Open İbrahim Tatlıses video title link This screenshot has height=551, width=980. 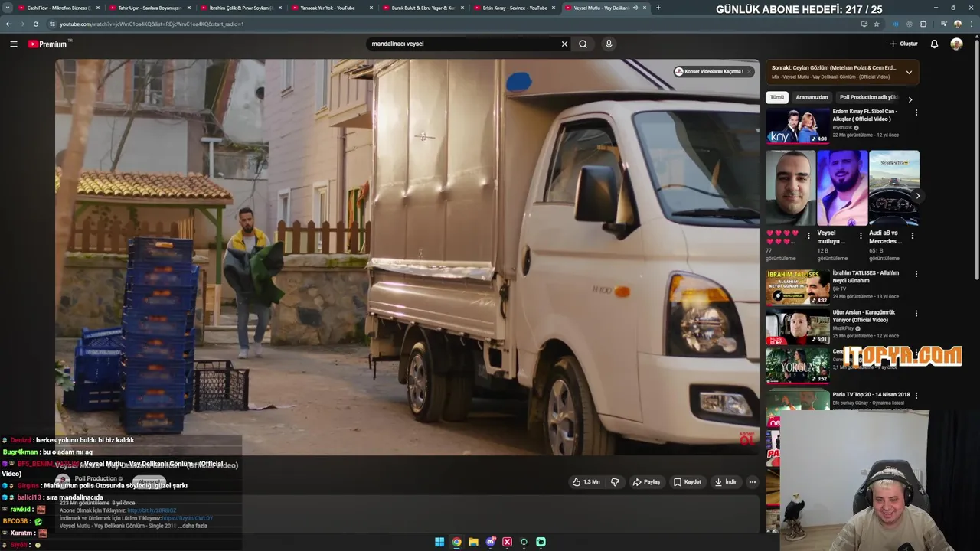[x=866, y=276]
